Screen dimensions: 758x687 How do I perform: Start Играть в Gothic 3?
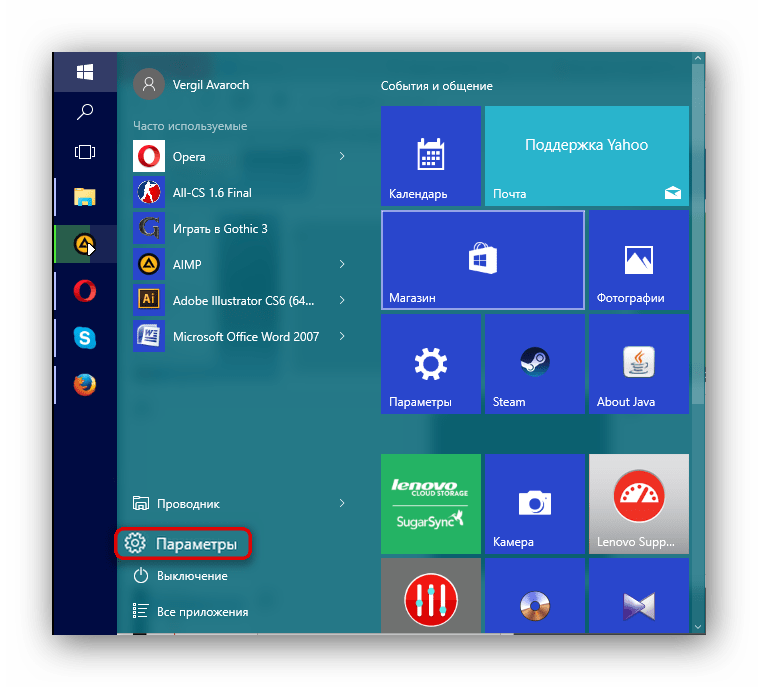240,228
